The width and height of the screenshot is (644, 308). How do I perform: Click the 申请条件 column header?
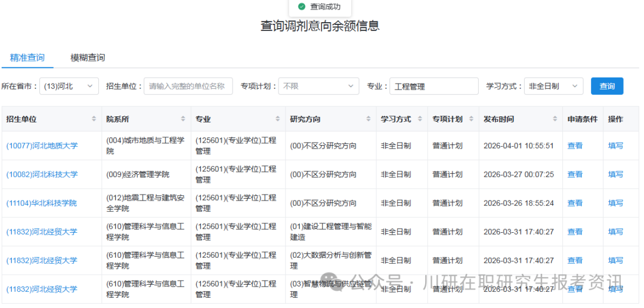(583, 119)
